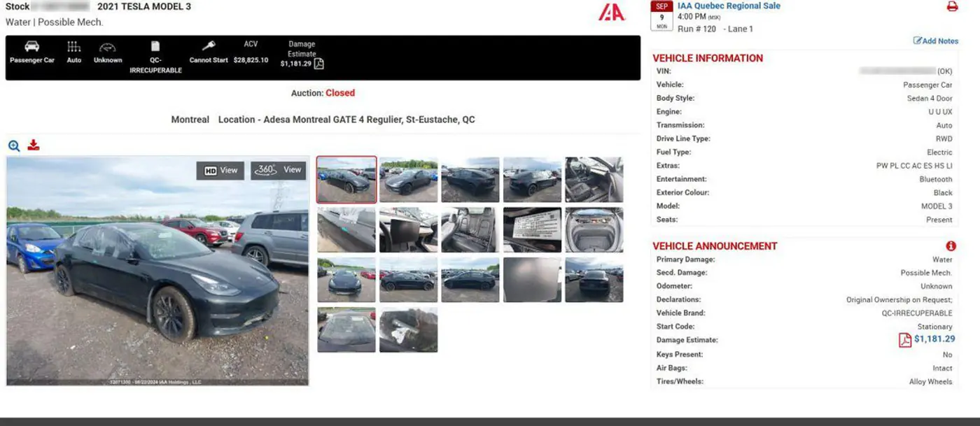Click the Stationary start code value
Image resolution: width=980 pixels, height=426 pixels.
click(x=934, y=327)
